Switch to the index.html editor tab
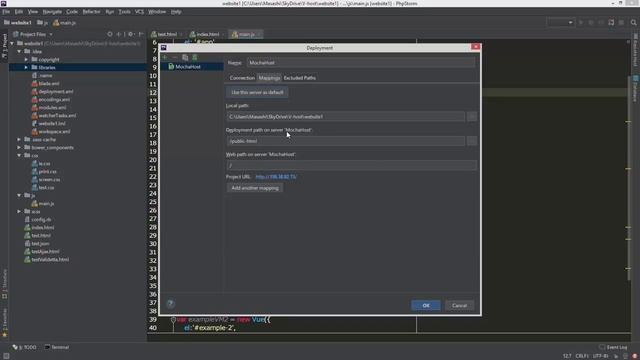The width and height of the screenshot is (640, 360). (x=207, y=34)
